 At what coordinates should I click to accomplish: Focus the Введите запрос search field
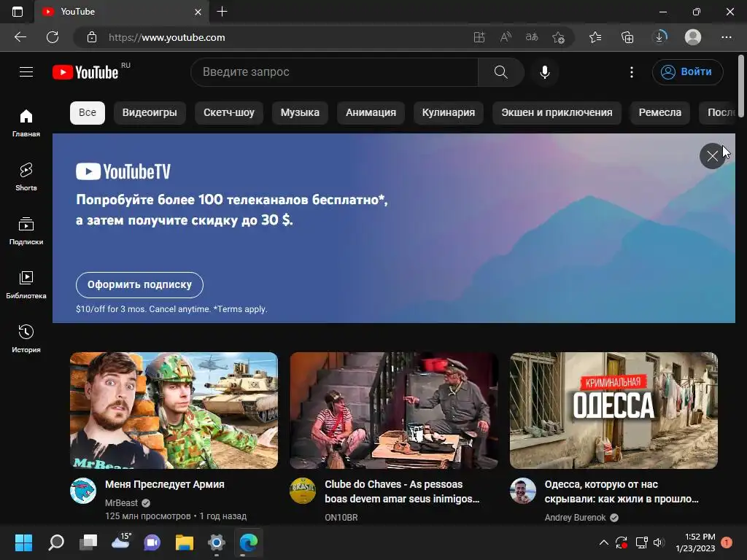tap(334, 72)
